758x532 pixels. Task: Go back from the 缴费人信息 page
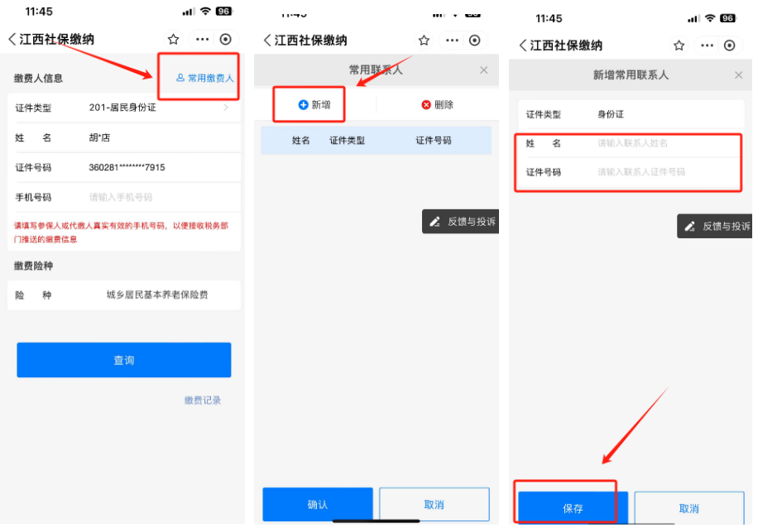[12, 40]
